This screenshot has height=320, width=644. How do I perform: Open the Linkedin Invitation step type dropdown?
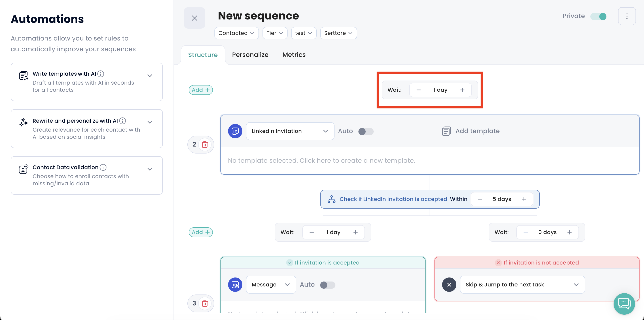290,131
